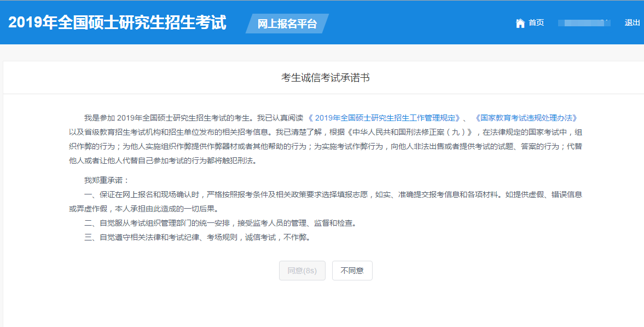Go to 首页 in the top navigation
644x327 pixels.
[x=536, y=23]
